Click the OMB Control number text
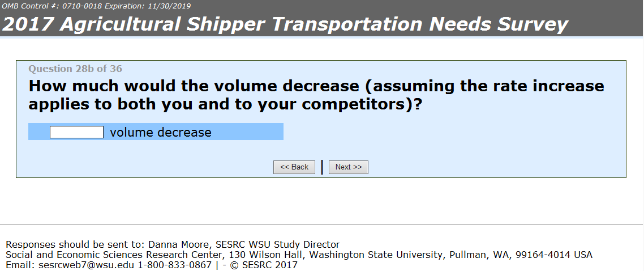 (x=51, y=6)
